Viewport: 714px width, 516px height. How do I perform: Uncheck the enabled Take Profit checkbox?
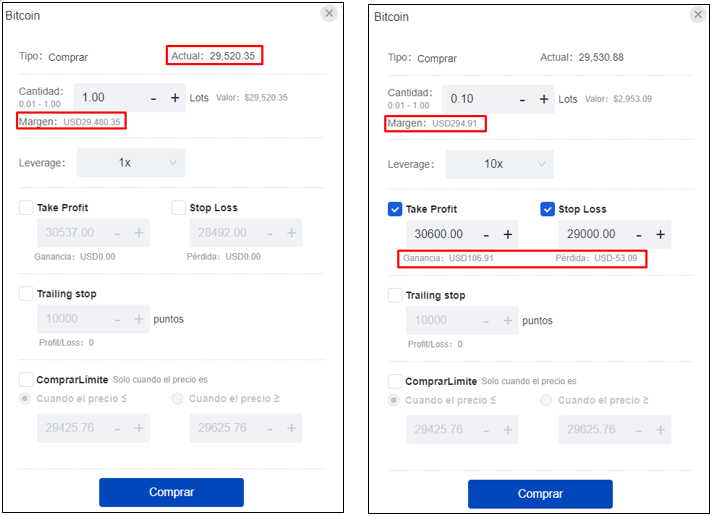point(395,209)
